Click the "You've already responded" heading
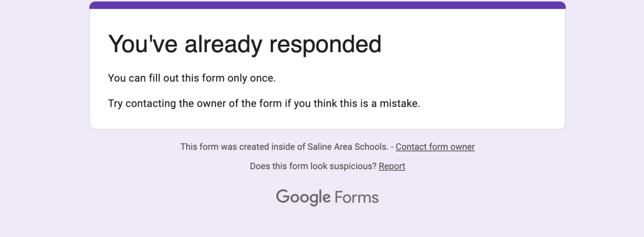 click(245, 44)
